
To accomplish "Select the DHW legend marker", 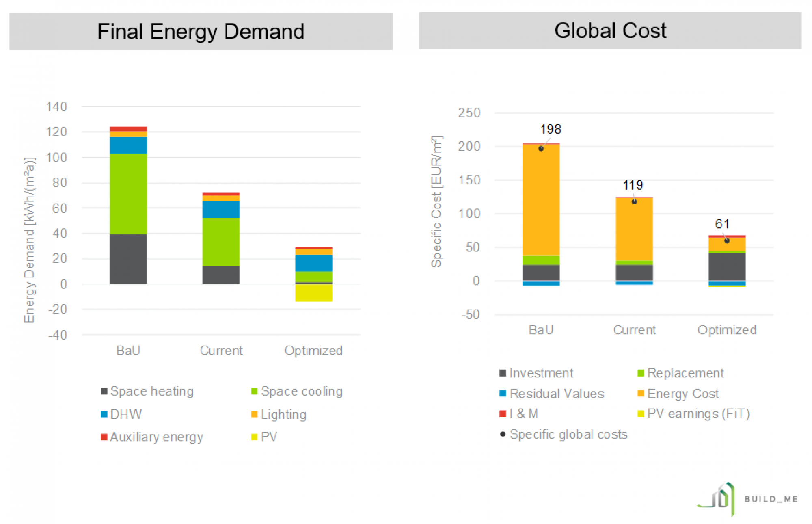I will (x=104, y=414).
